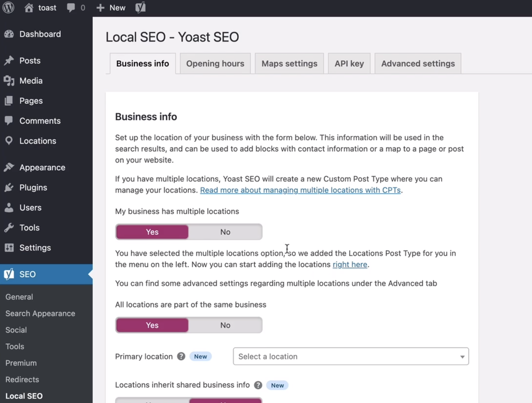
Task: Click the New badge beside Primary location
Action: [201, 356]
